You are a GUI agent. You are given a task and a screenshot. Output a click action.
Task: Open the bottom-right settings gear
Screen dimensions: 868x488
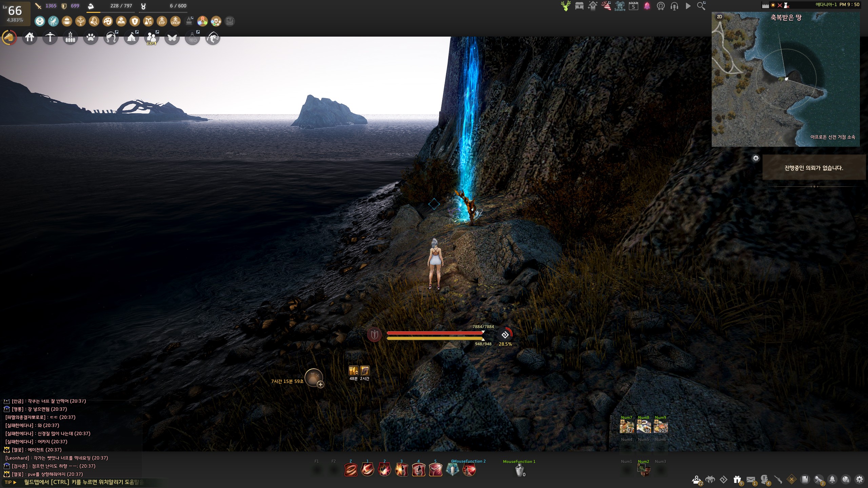(860, 480)
